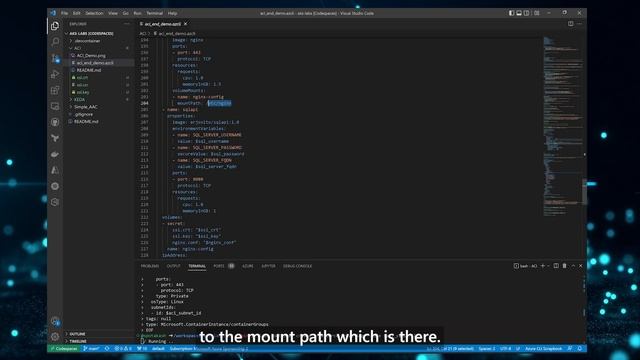Select the aci_end_demo.azcli editor tab
The image size is (640, 360).
pos(163,24)
